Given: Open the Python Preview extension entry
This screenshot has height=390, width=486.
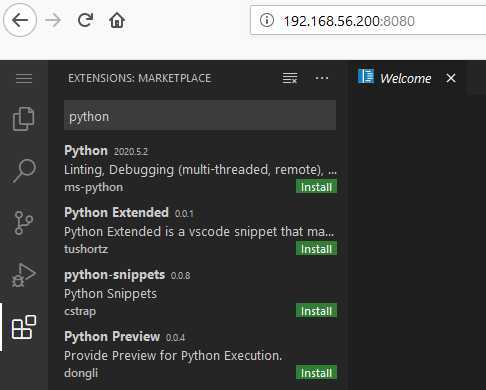Looking at the screenshot, I should pos(200,354).
